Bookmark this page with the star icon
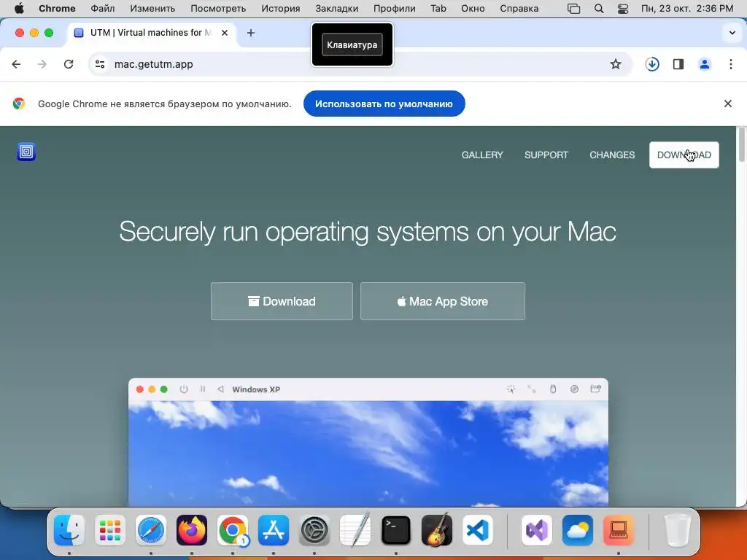The height and width of the screenshot is (560, 747). tap(616, 64)
